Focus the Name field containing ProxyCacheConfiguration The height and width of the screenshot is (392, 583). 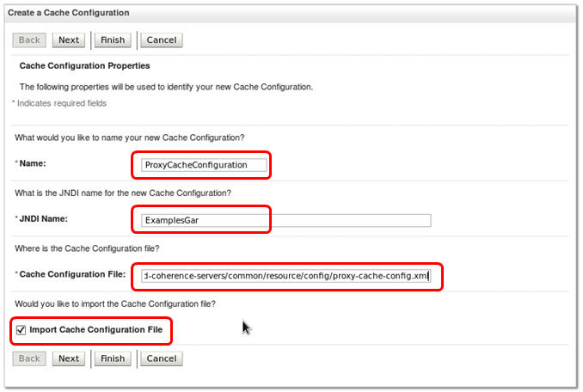206,164
